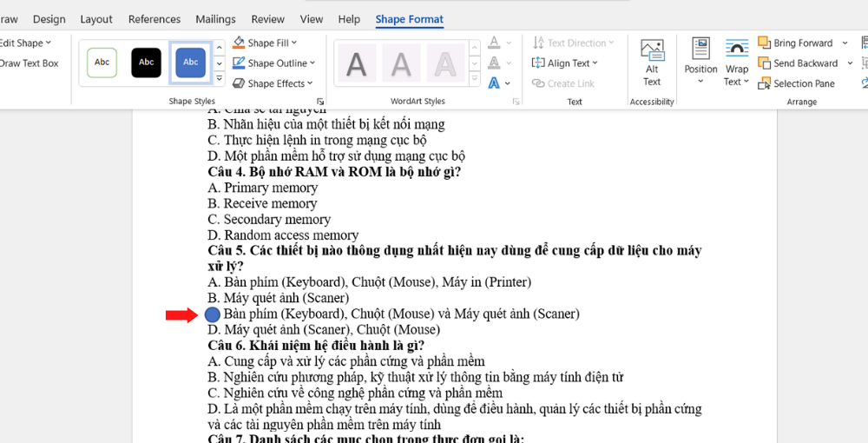Viewport: 868px width, 443px height.
Task: Open the Selection Pane
Action: (796, 83)
